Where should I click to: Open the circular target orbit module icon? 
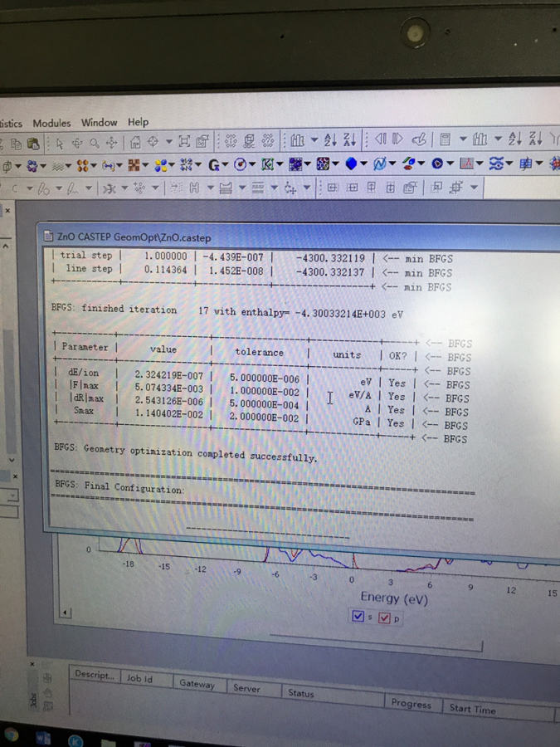pos(241,165)
